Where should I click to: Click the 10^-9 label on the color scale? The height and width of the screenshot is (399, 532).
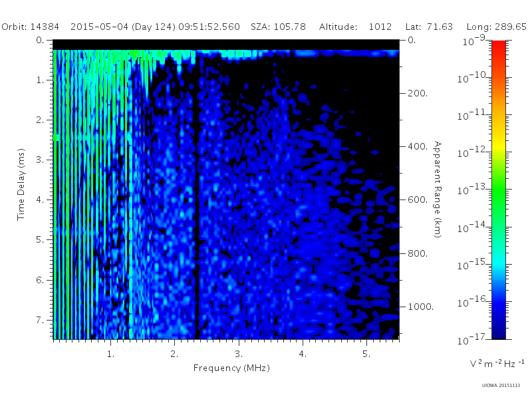point(474,40)
